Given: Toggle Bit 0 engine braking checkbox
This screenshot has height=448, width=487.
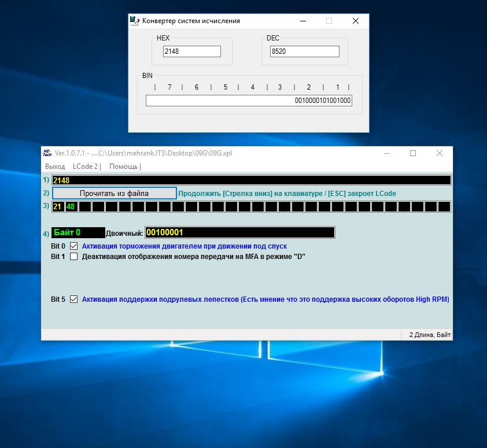Looking at the screenshot, I should (73, 246).
